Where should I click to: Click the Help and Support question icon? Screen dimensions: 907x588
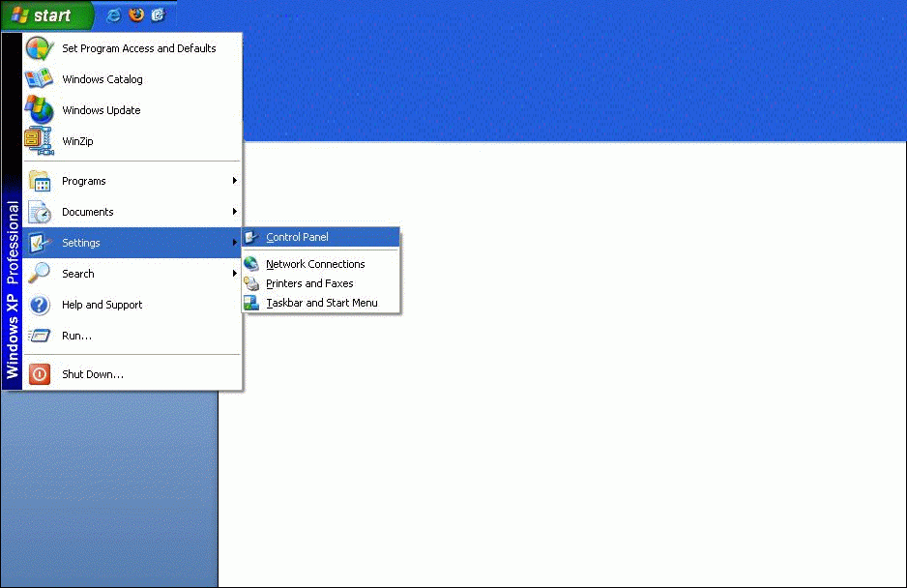pyautogui.click(x=40, y=305)
